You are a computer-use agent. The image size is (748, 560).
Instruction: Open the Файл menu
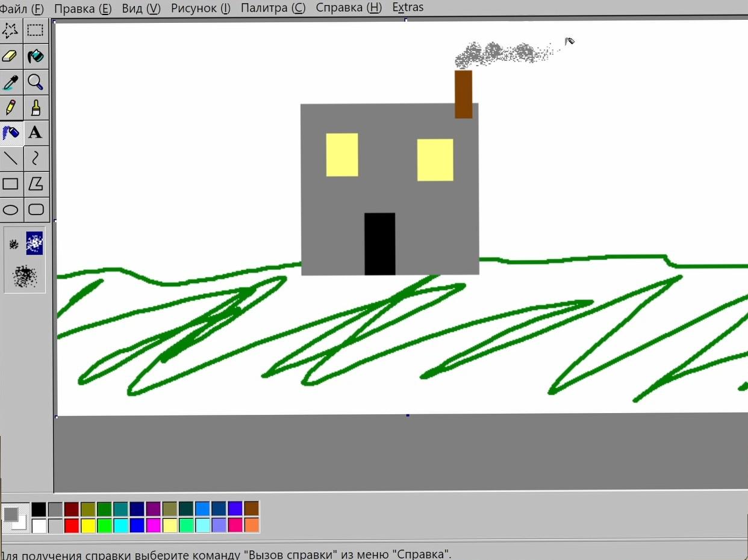tap(22, 8)
